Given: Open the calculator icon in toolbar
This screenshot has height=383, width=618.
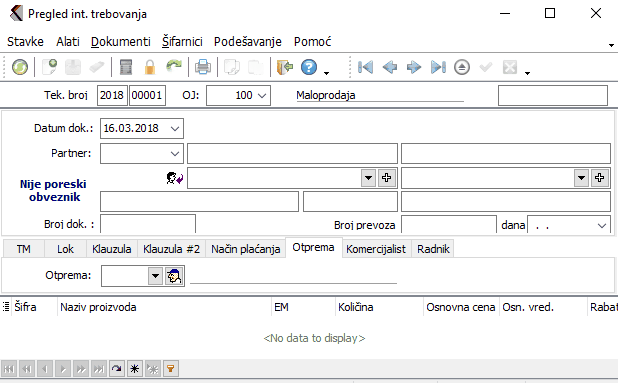Looking at the screenshot, I should (x=126, y=67).
